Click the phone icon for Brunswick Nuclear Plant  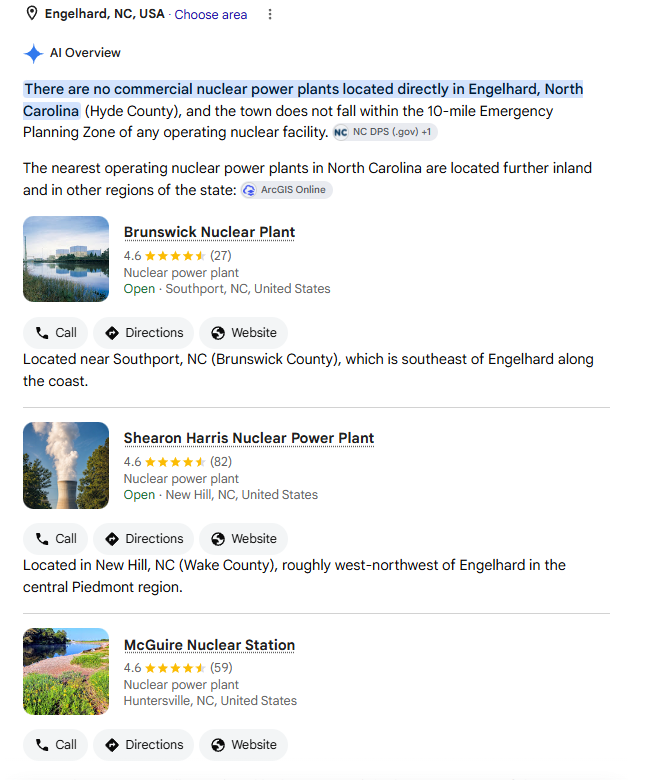(42, 333)
